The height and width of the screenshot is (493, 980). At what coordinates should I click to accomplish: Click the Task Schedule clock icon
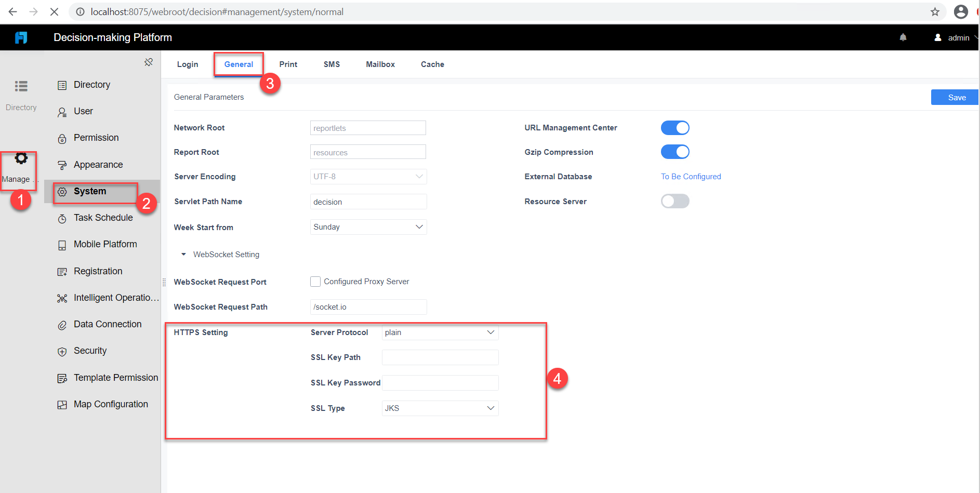click(x=62, y=218)
